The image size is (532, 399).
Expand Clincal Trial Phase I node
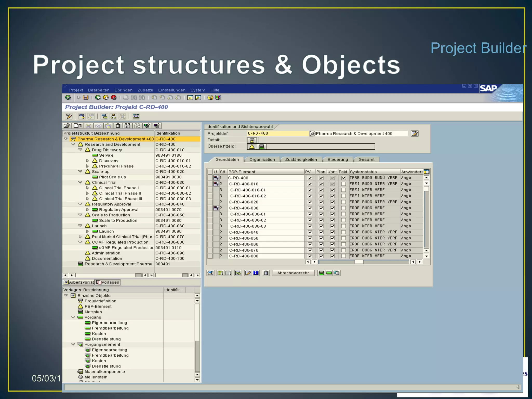click(87, 188)
